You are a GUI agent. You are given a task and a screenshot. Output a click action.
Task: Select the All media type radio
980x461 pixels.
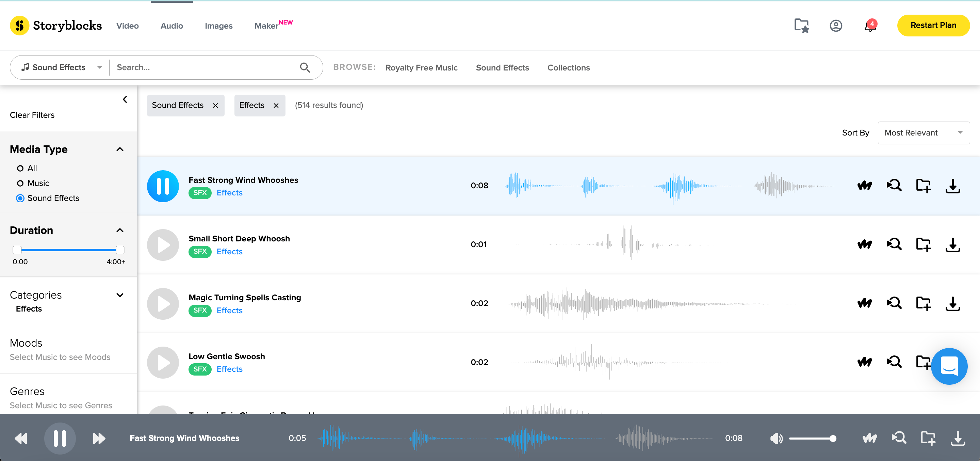pos(20,168)
